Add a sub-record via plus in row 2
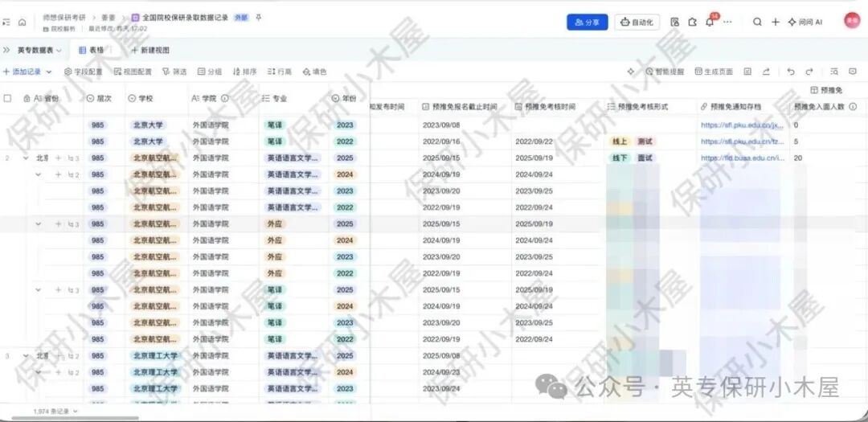Viewport: 868px width, 422px height. 58,158
